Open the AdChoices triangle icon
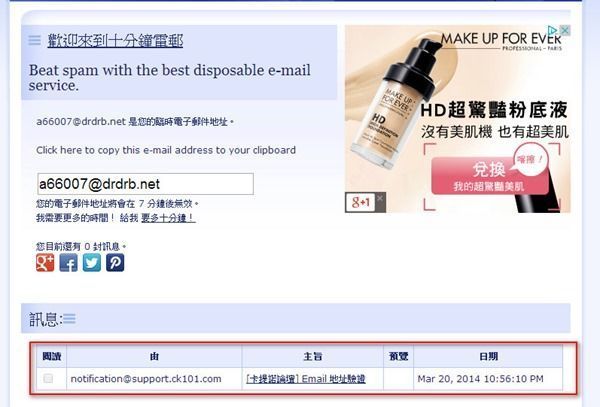The image size is (600, 407). [552, 30]
